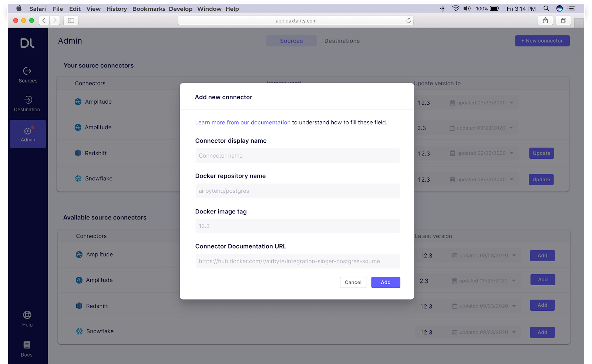
Task: Click Redshift icon in Available source connectors
Action: (x=79, y=306)
